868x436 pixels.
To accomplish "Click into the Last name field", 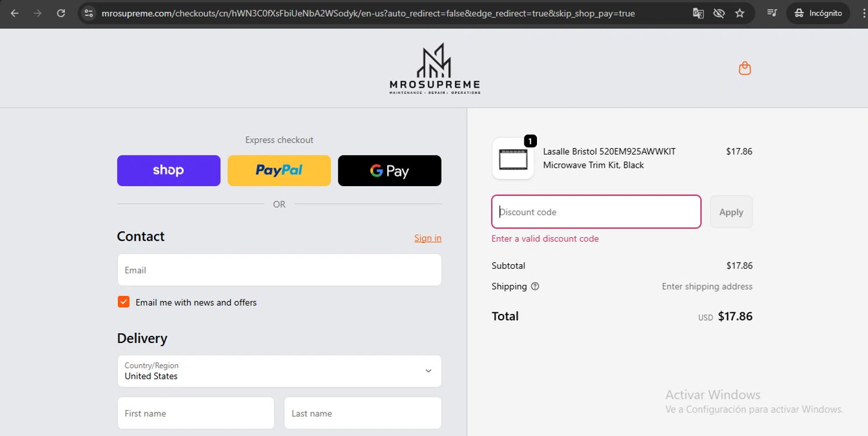I will coord(363,413).
